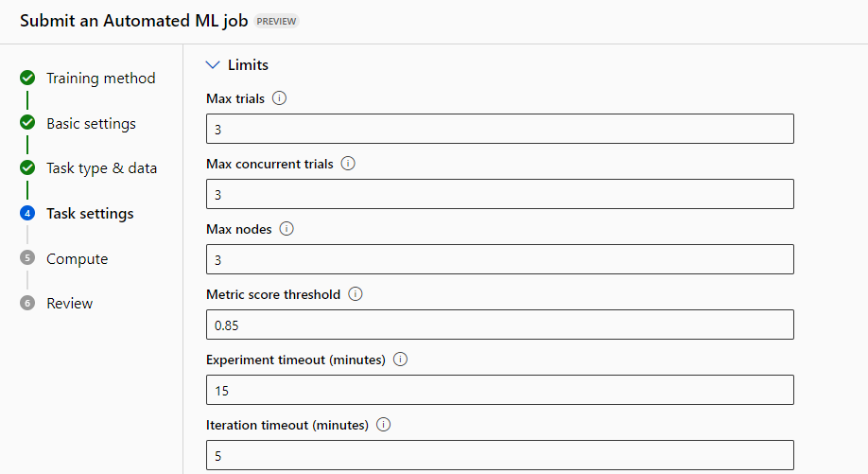Edit the Metric score threshold field

pos(499,325)
